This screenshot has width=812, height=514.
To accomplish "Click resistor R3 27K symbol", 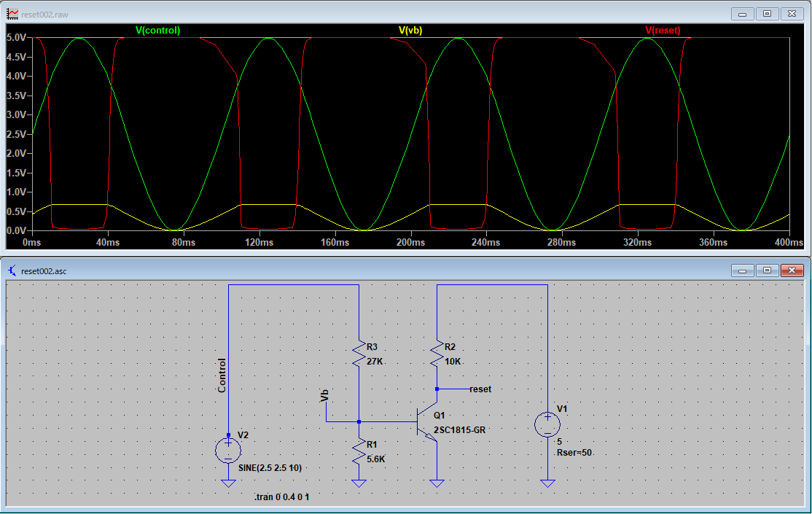I will pyautogui.click(x=359, y=354).
